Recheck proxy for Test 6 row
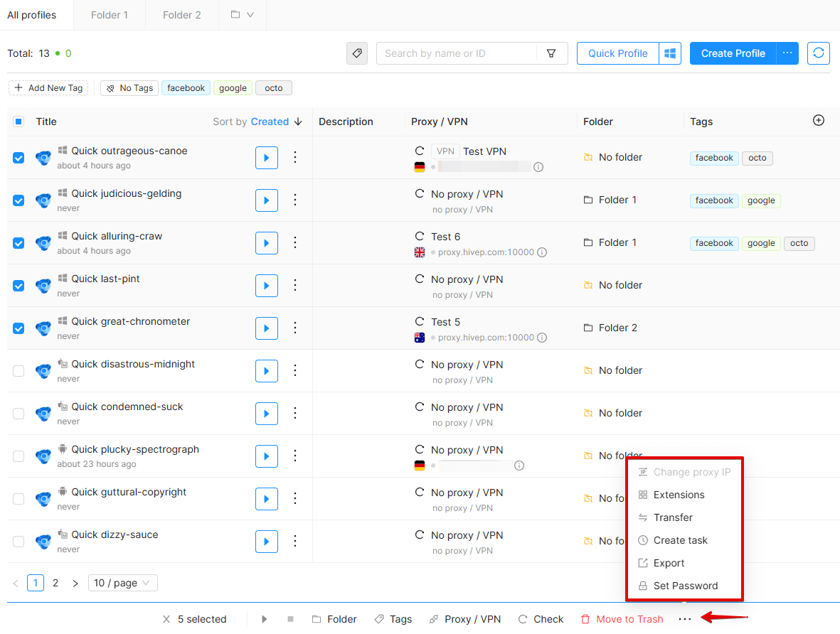 pyautogui.click(x=420, y=236)
